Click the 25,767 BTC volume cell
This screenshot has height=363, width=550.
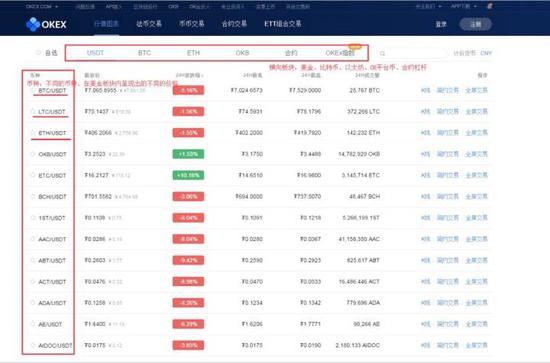364,90
